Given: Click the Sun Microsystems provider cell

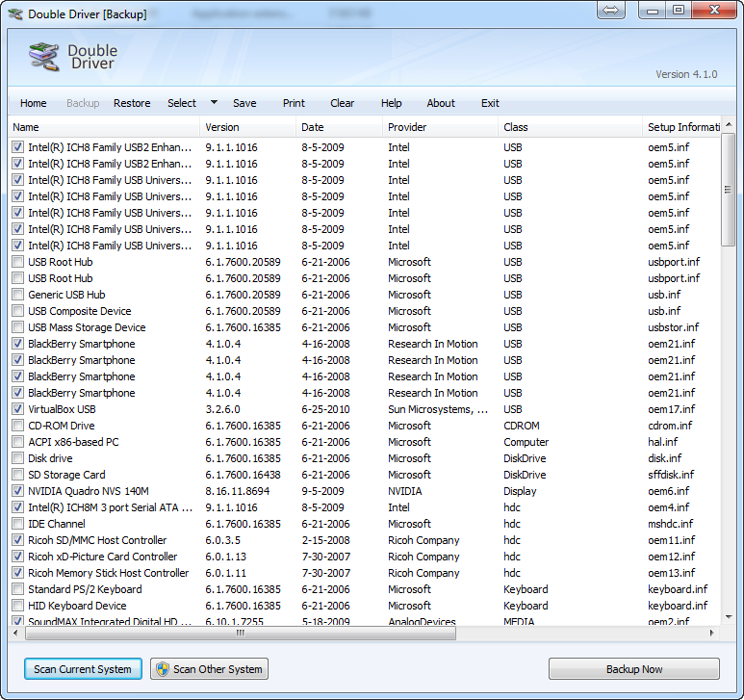Looking at the screenshot, I should [x=438, y=409].
